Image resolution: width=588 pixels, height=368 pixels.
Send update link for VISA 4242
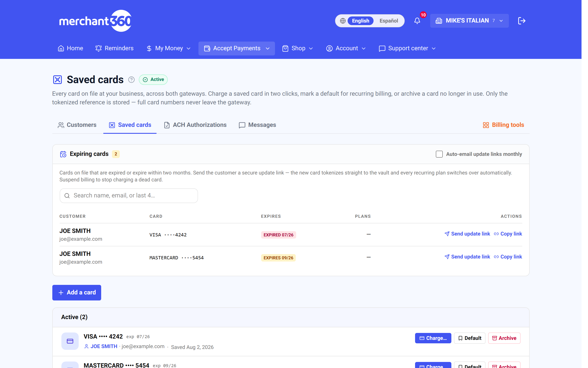[467, 234]
